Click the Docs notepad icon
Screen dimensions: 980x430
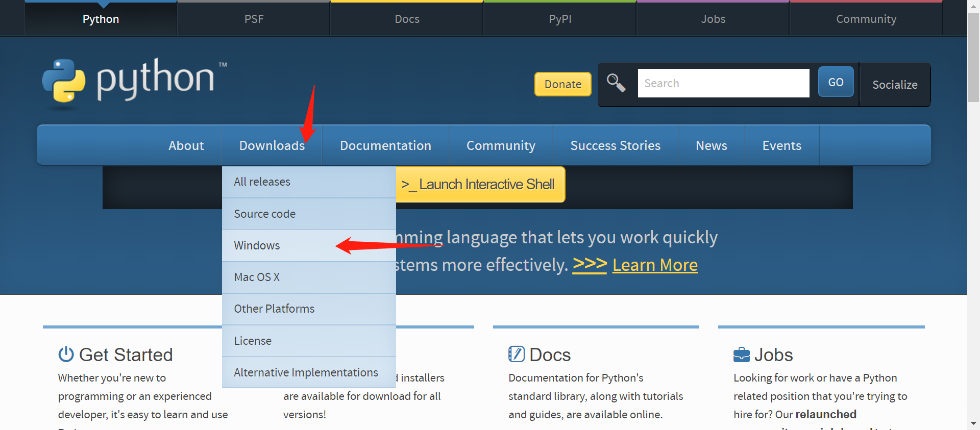pyautogui.click(x=517, y=354)
